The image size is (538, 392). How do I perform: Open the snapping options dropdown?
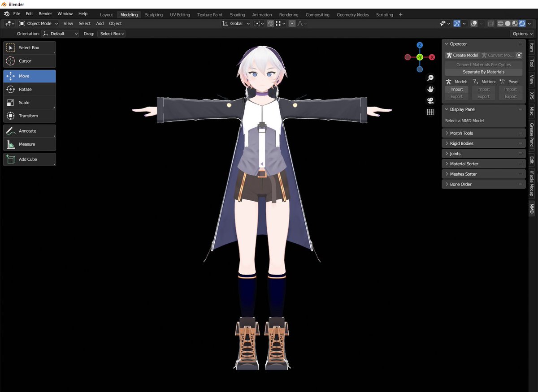(280, 24)
